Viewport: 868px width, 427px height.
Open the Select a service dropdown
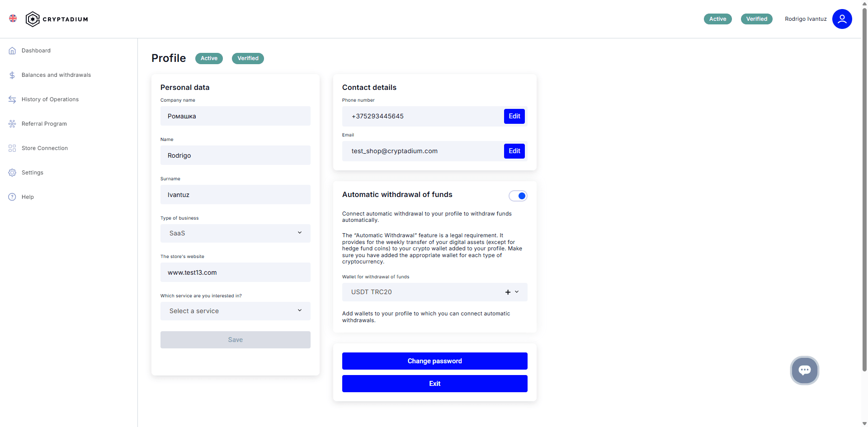pos(235,311)
